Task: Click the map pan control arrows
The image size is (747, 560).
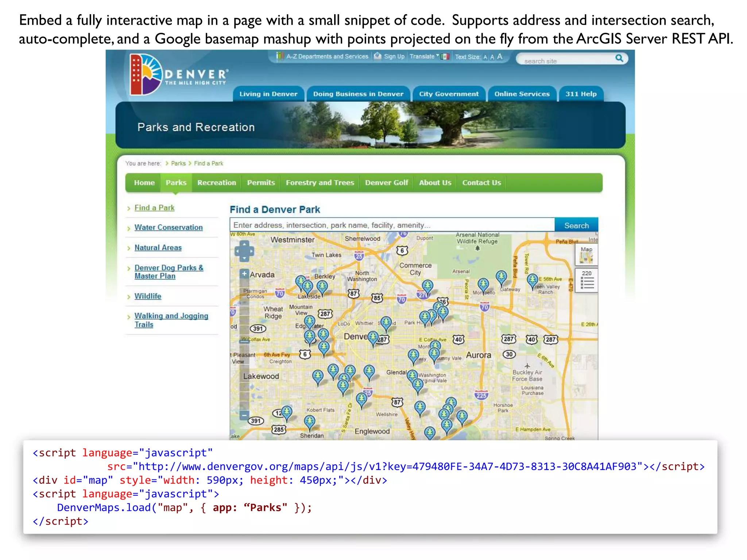Action: pyautogui.click(x=244, y=251)
